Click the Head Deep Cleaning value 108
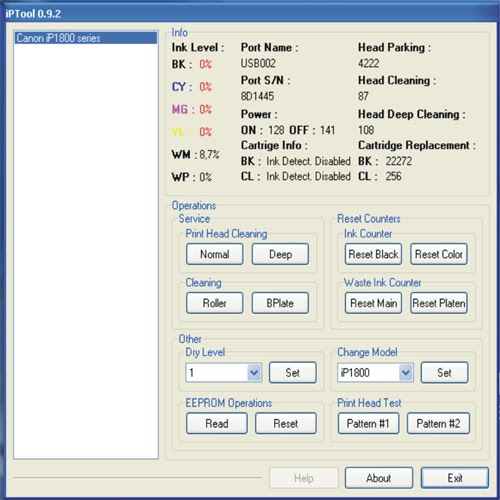This screenshot has width=500, height=500. click(366, 130)
